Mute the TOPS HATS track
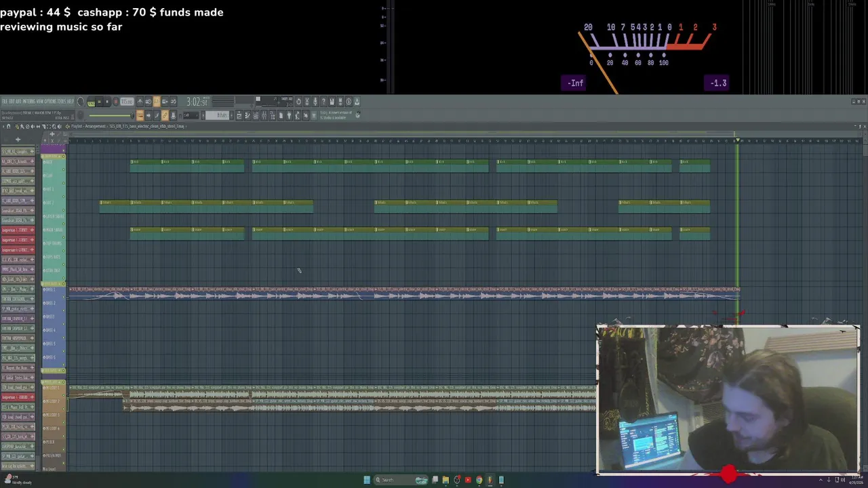 coord(63,264)
